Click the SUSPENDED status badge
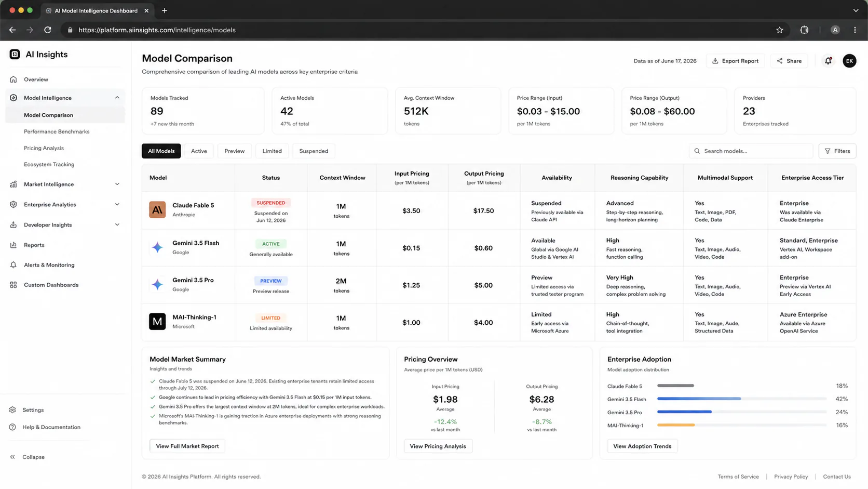868x489 pixels. pos(270,203)
